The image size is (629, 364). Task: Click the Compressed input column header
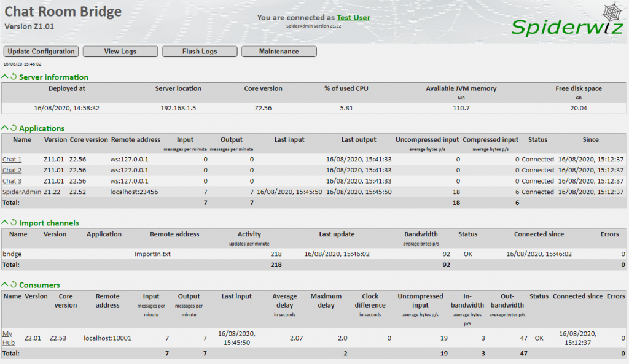pos(490,139)
